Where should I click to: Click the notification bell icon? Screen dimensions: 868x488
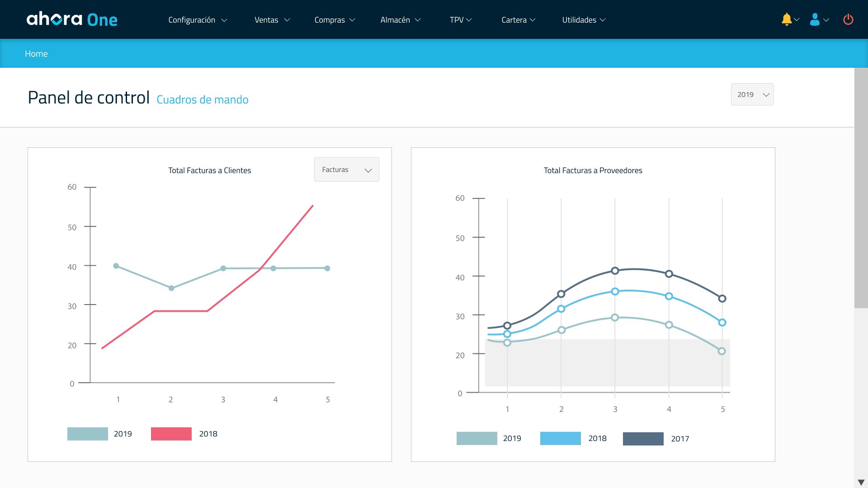point(787,19)
